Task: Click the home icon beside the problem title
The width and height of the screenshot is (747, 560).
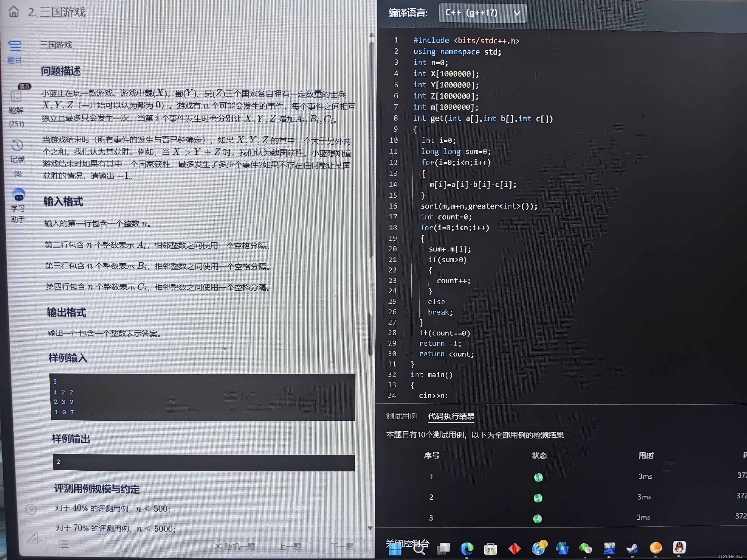Action: (x=14, y=12)
